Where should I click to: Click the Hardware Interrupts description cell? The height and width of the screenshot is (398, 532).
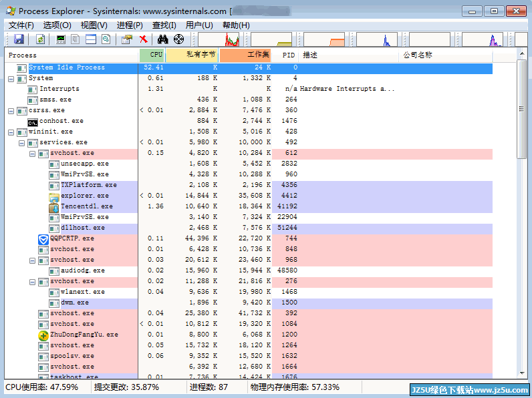point(347,89)
